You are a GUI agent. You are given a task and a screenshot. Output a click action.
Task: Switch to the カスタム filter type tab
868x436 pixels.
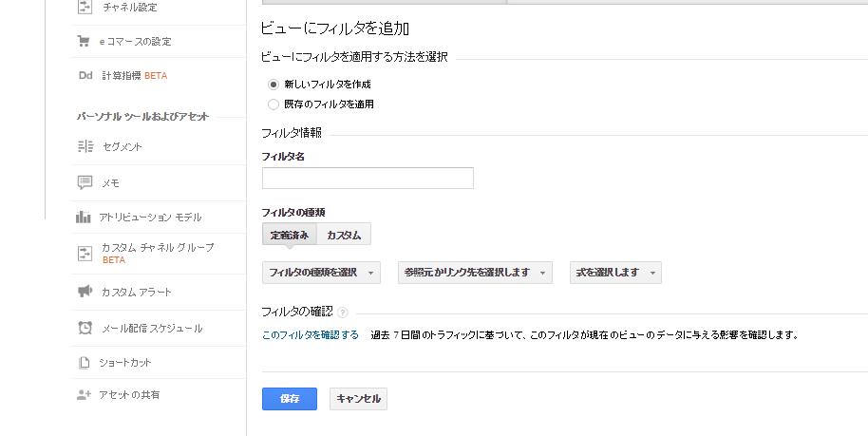[x=344, y=235]
